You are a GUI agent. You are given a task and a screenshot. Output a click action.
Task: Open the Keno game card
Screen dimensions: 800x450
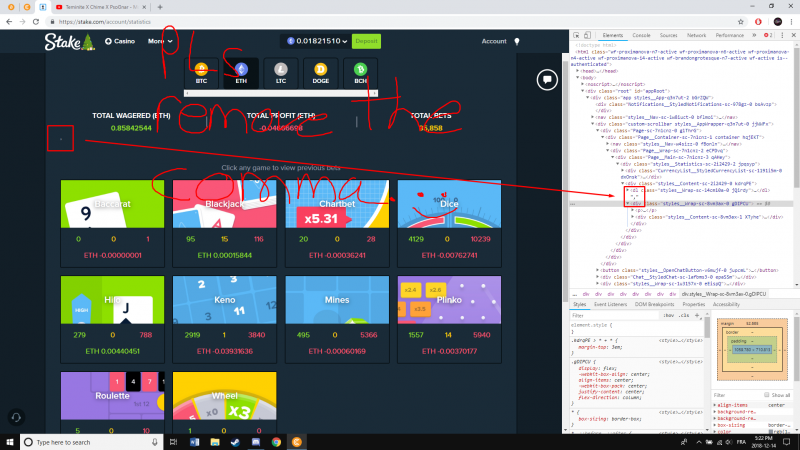point(224,319)
